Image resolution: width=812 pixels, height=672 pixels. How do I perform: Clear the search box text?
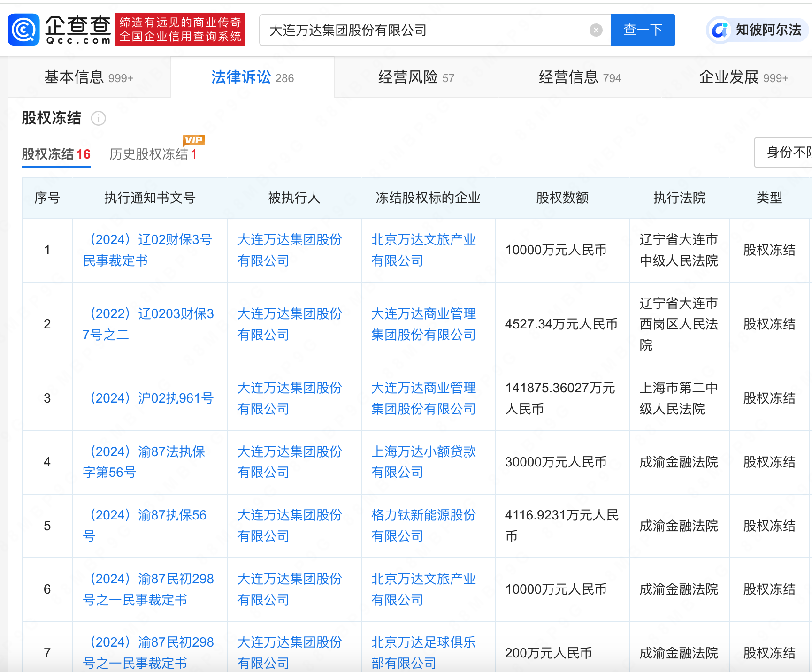click(x=596, y=30)
